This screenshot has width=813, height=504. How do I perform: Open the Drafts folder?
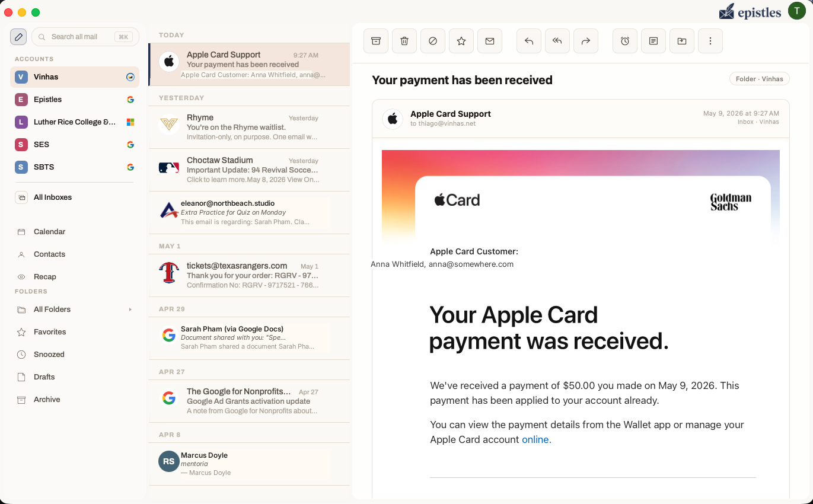coord(75,377)
